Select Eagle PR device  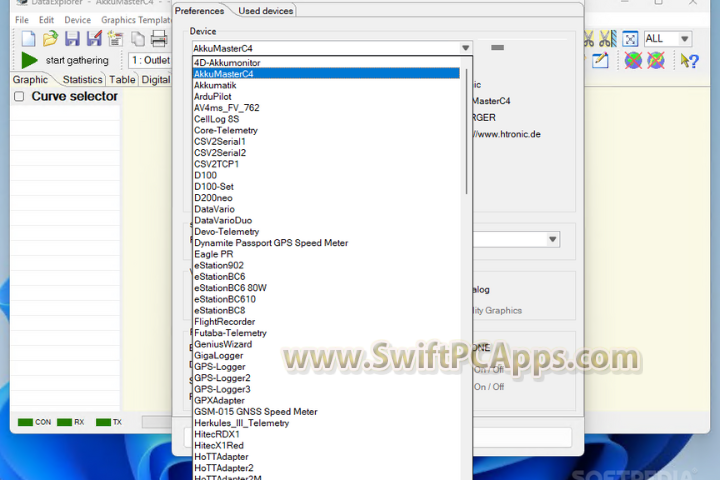326,254
